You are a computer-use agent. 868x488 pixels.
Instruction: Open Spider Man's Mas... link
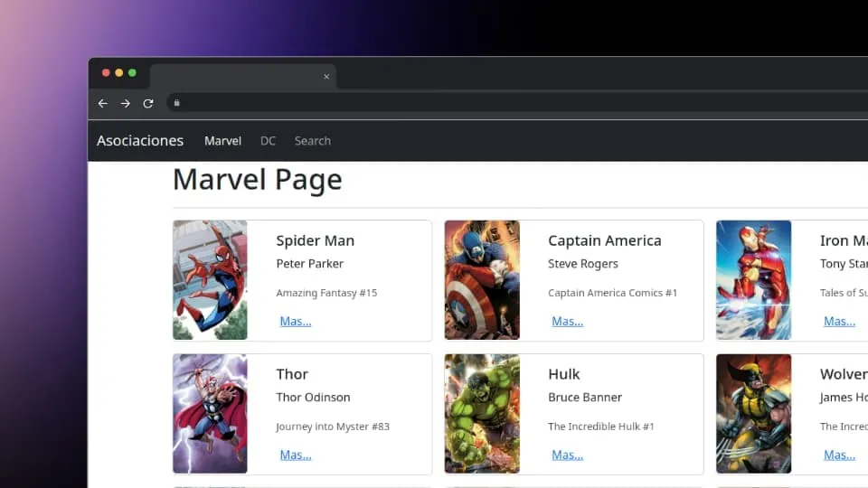pos(296,322)
